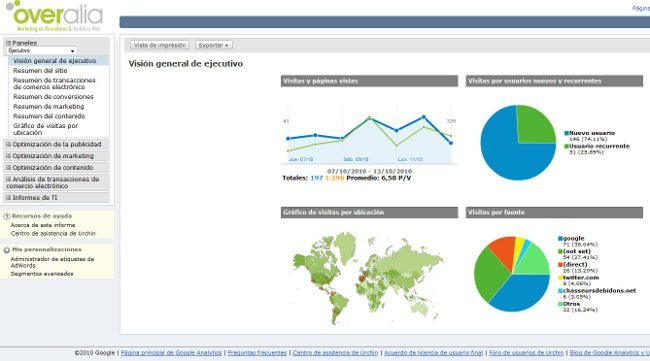Expand Análisis de transacciones de comercio electrónico
The width and height of the screenshot is (650, 361).
coord(57,182)
